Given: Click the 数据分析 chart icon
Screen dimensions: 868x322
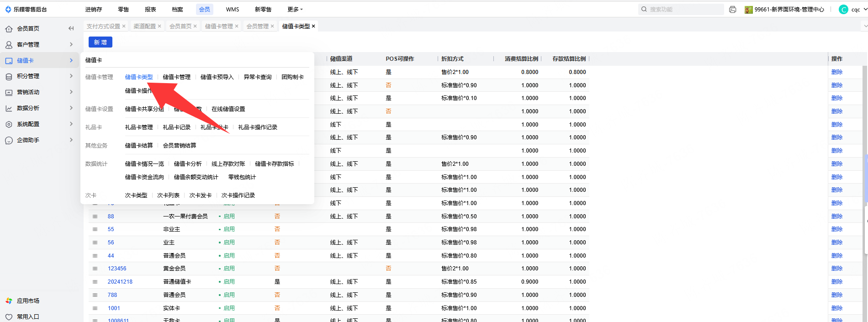Looking at the screenshot, I should pyautogui.click(x=9, y=108).
